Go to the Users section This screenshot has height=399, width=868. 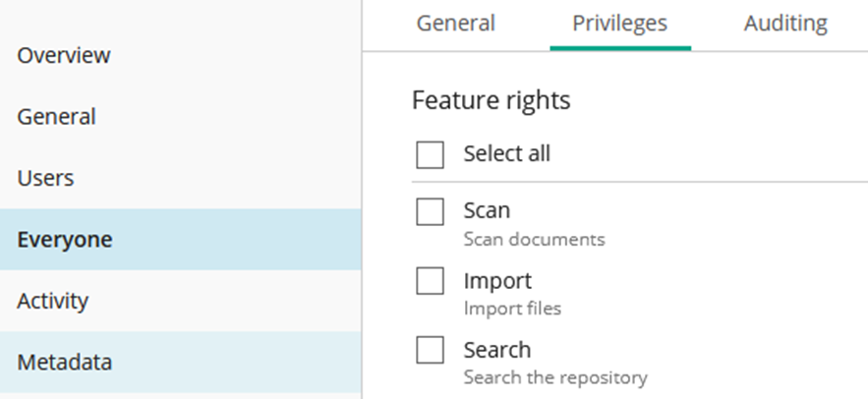(181, 178)
